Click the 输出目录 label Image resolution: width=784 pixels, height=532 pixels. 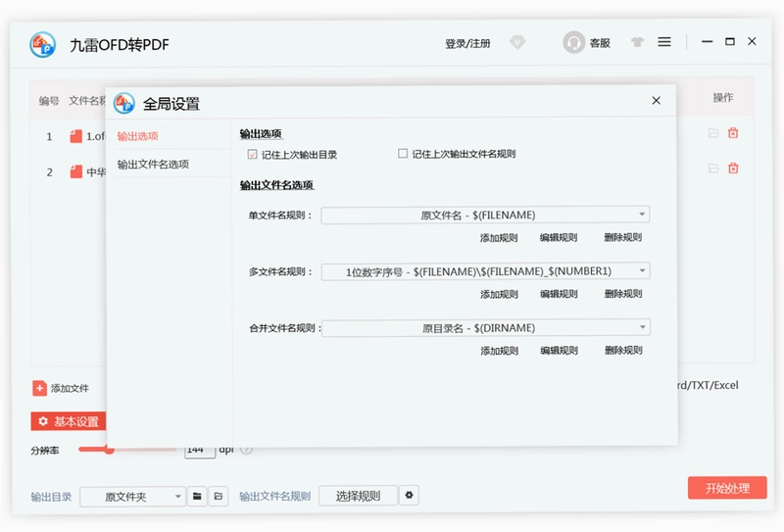tap(52, 497)
